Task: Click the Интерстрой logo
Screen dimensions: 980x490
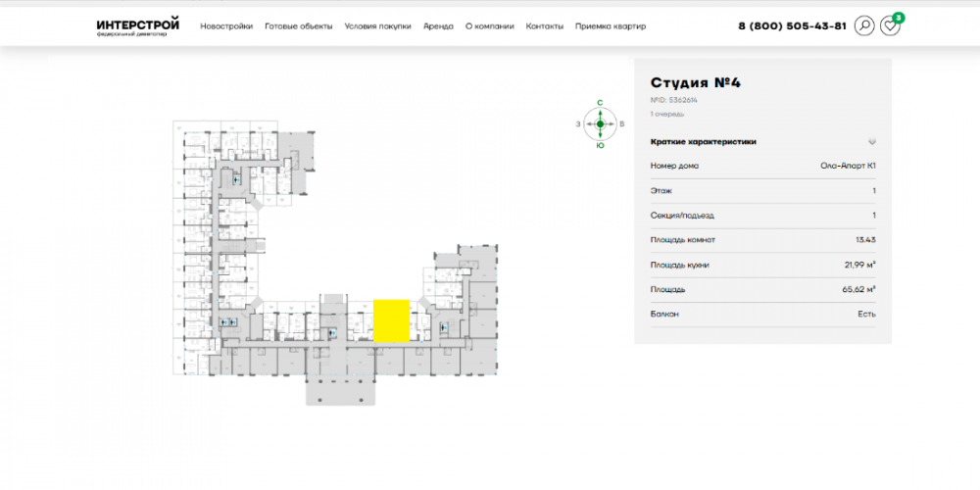Action: (x=138, y=26)
